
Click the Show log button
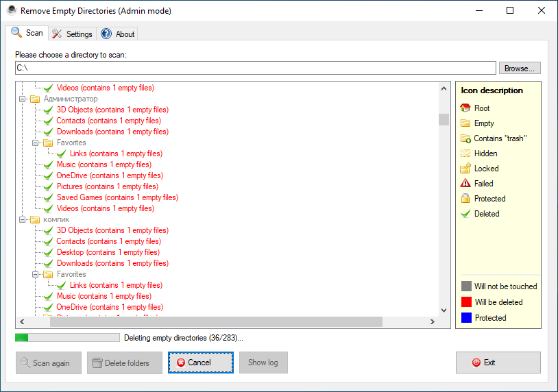tap(263, 363)
